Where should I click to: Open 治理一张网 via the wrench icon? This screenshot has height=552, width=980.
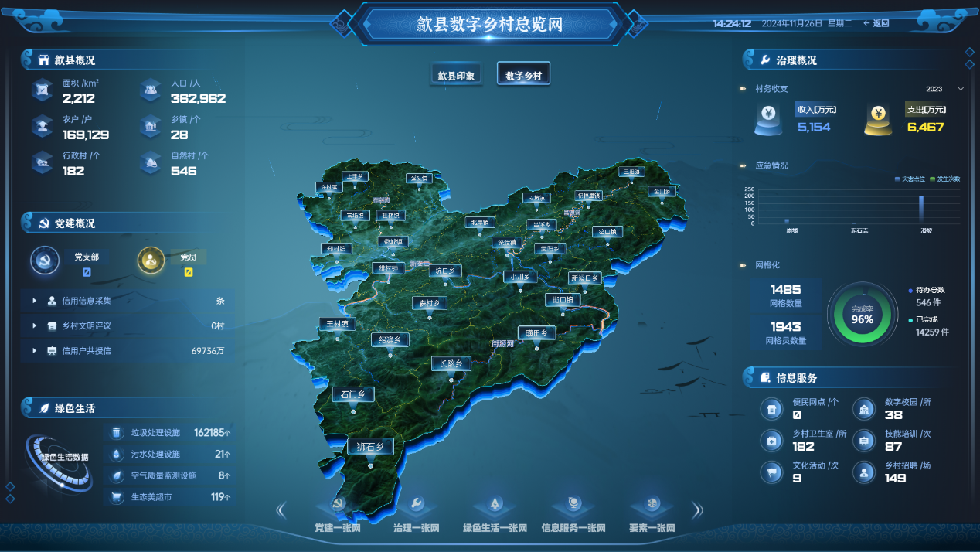(x=416, y=506)
